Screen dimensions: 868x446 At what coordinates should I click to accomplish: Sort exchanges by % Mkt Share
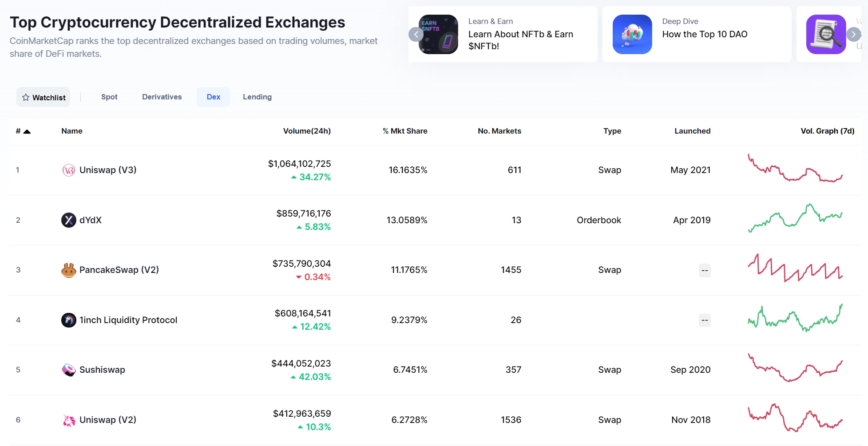tap(405, 131)
